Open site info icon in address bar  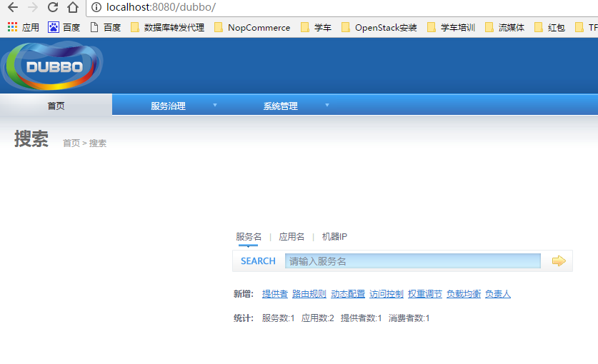(96, 7)
